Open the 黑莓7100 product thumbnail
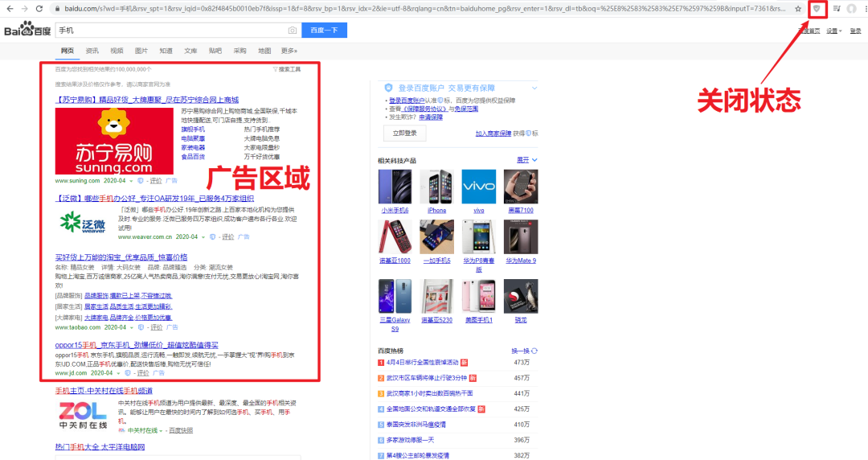868x460 pixels. 521,187
